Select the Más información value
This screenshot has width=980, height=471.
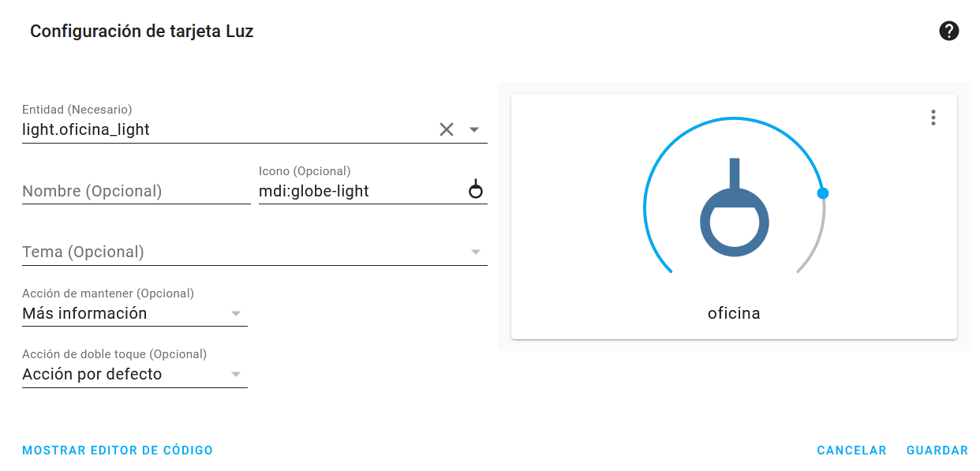(x=84, y=313)
